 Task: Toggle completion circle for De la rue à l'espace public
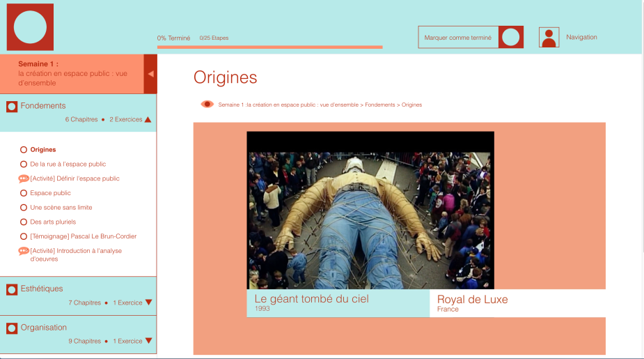tap(24, 164)
